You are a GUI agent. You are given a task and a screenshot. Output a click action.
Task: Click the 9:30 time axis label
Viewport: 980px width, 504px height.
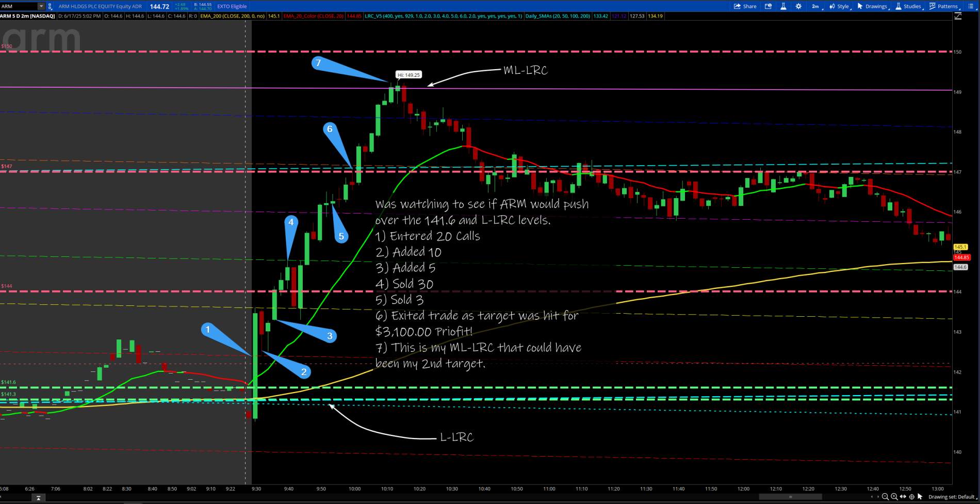click(x=256, y=489)
